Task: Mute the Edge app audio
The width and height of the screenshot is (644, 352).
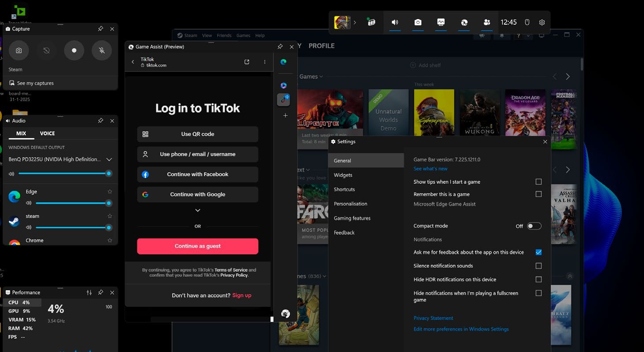Action: (29, 203)
